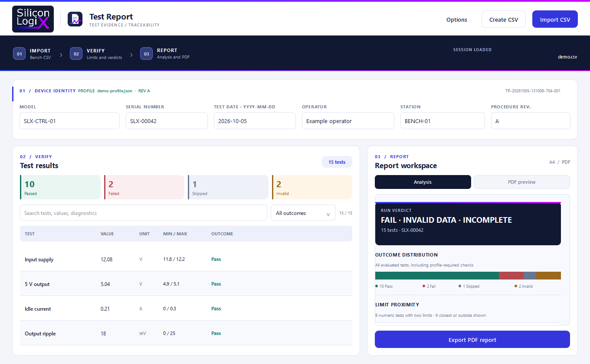The width and height of the screenshot is (590, 364).
Task: Click the brown Invalid segment of outcome bar
Action: click(x=548, y=276)
